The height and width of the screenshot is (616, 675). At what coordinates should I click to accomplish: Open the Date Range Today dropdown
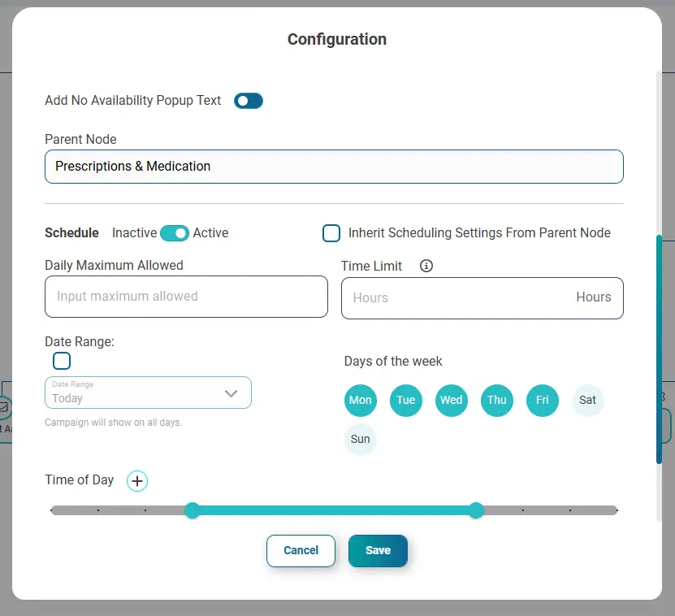tap(148, 393)
